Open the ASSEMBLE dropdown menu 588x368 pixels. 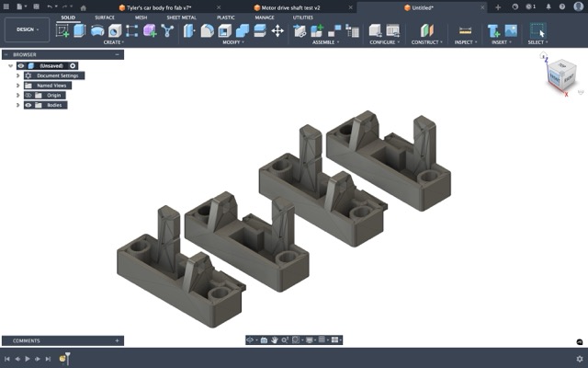(x=325, y=42)
